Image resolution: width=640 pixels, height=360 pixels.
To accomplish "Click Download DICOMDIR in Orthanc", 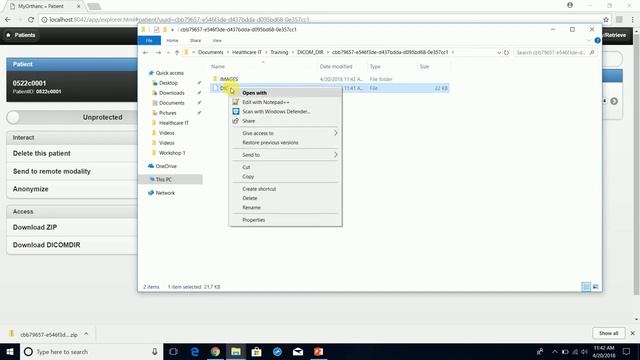I will click(x=47, y=245).
